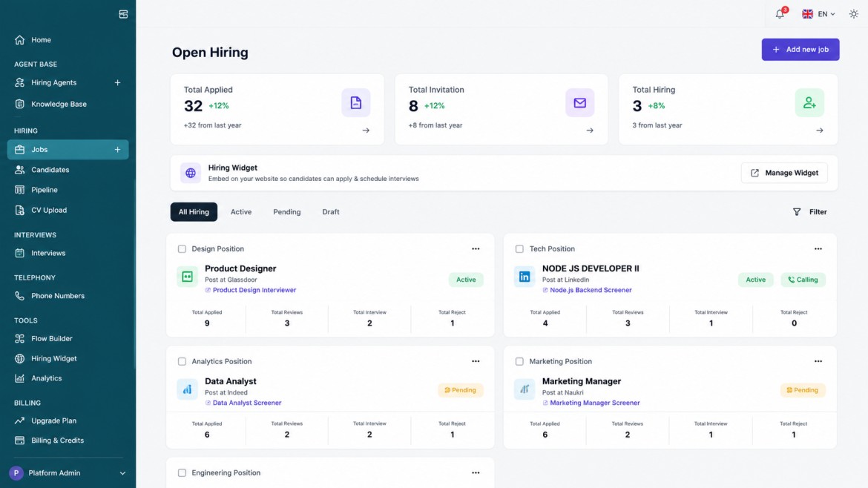Image resolution: width=868 pixels, height=488 pixels.
Task: Open Flow Builder in sidebar
Action: point(68,339)
